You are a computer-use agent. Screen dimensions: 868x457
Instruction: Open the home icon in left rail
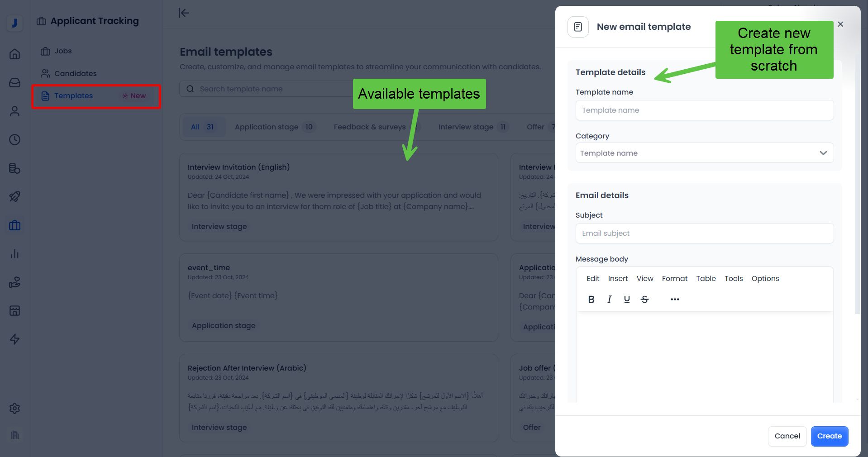click(15, 54)
